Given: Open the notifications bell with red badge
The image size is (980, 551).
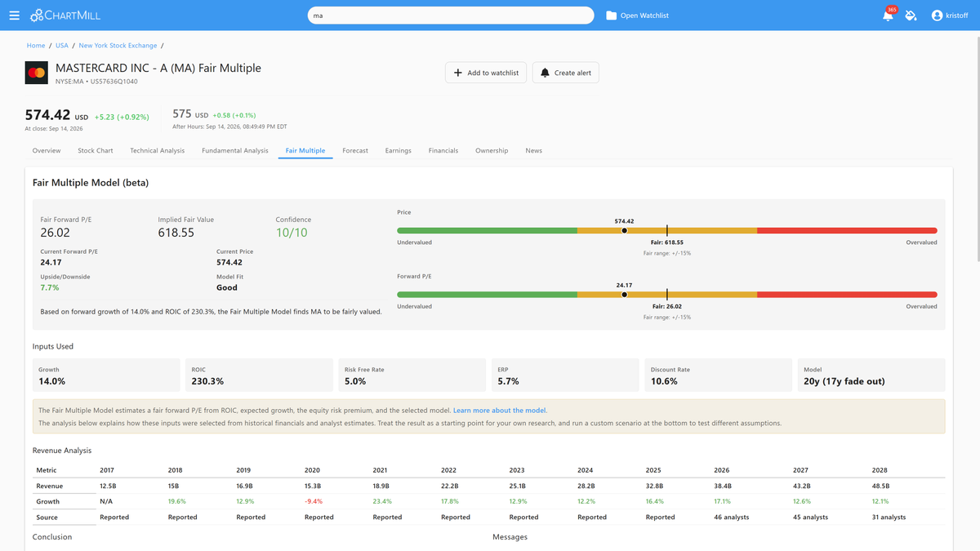Looking at the screenshot, I should click(x=889, y=15).
